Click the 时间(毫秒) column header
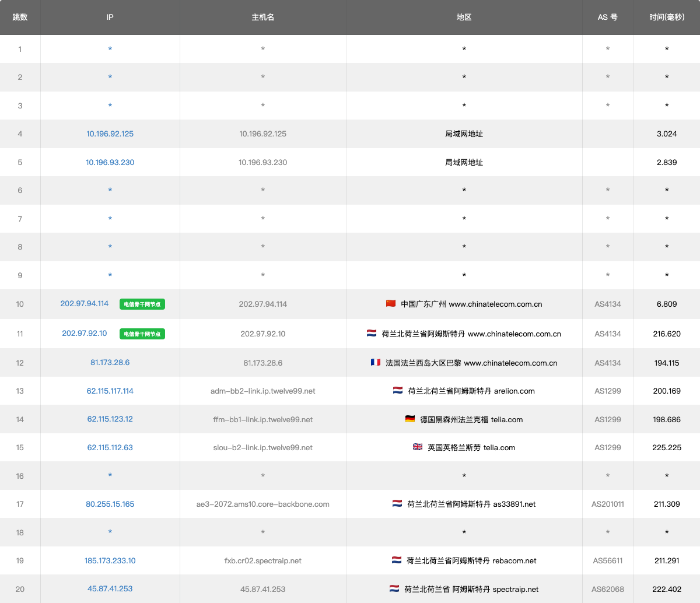Viewport: 700px width, 603px height. pos(667,17)
